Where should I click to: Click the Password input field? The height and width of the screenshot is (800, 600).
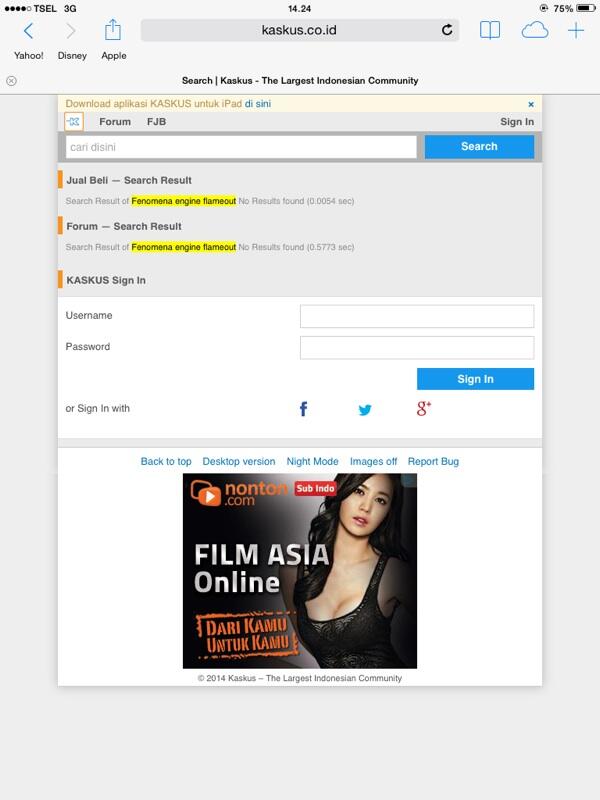[x=417, y=347]
